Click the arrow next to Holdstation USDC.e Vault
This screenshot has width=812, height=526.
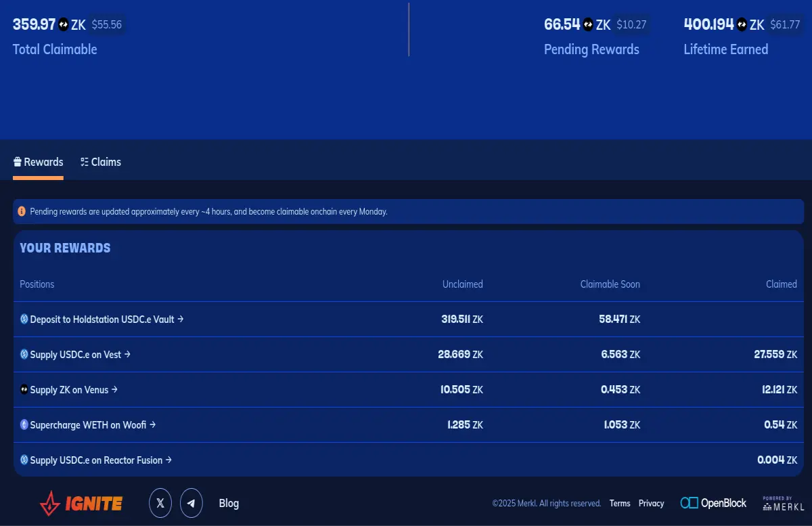pyautogui.click(x=180, y=319)
